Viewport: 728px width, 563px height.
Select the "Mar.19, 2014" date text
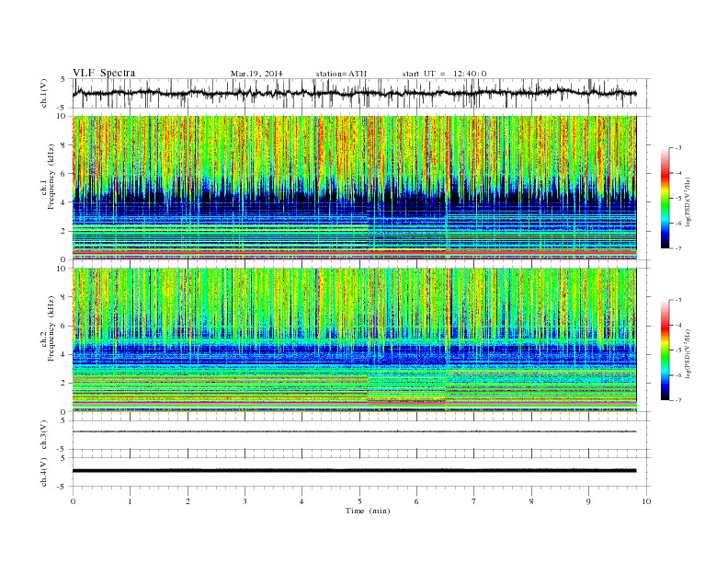pos(256,74)
